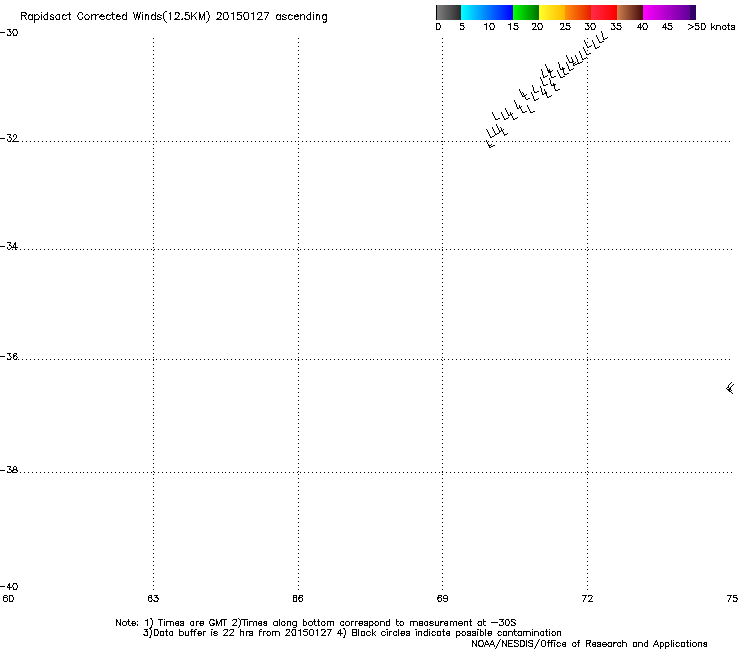Click longitude axis label '60'

[x=8, y=599]
